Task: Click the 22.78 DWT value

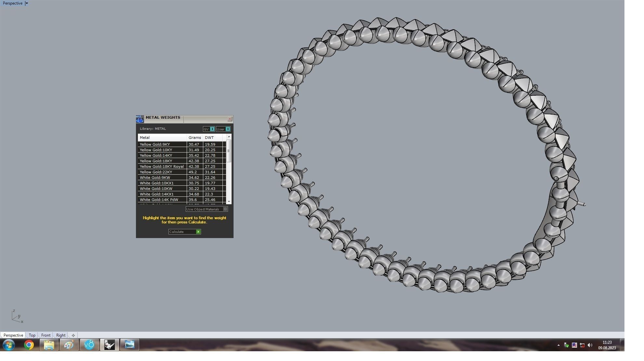Action: coord(210,155)
